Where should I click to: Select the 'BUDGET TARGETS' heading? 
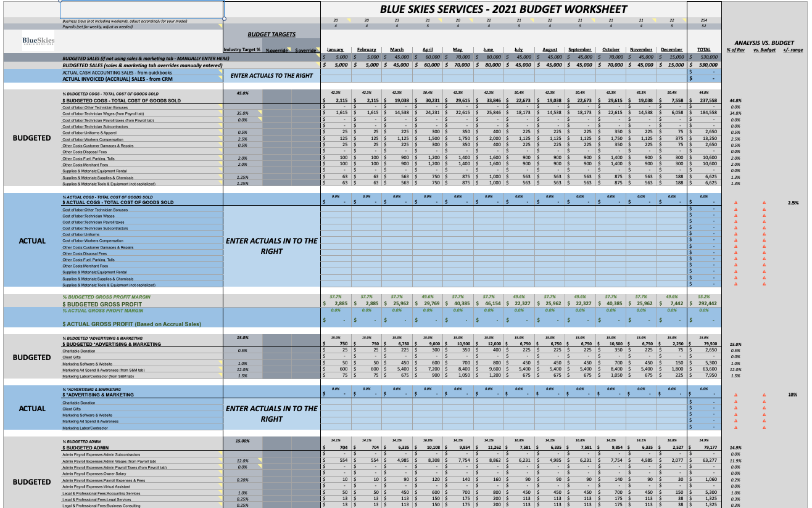pyautogui.click(x=271, y=35)
